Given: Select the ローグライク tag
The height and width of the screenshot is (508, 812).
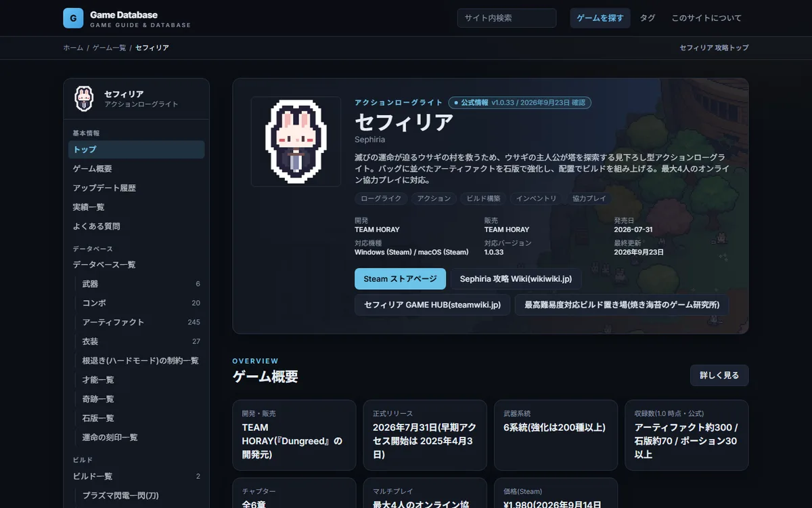Looking at the screenshot, I should click(382, 198).
